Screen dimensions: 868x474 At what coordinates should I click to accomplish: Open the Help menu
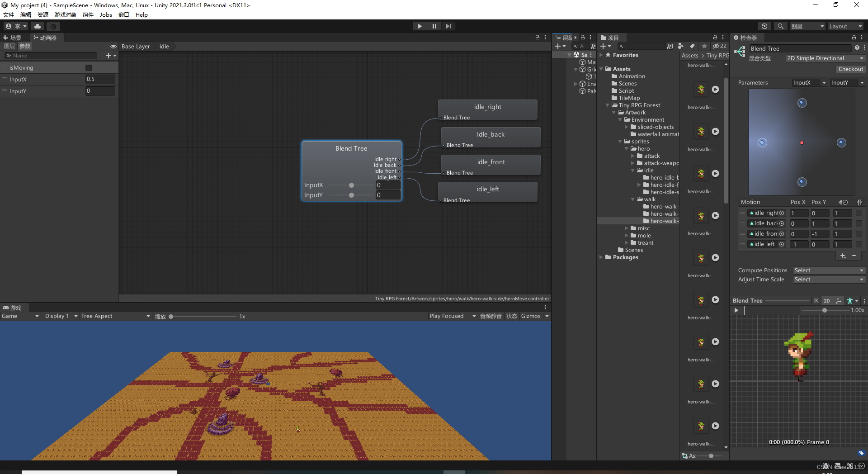(142, 14)
